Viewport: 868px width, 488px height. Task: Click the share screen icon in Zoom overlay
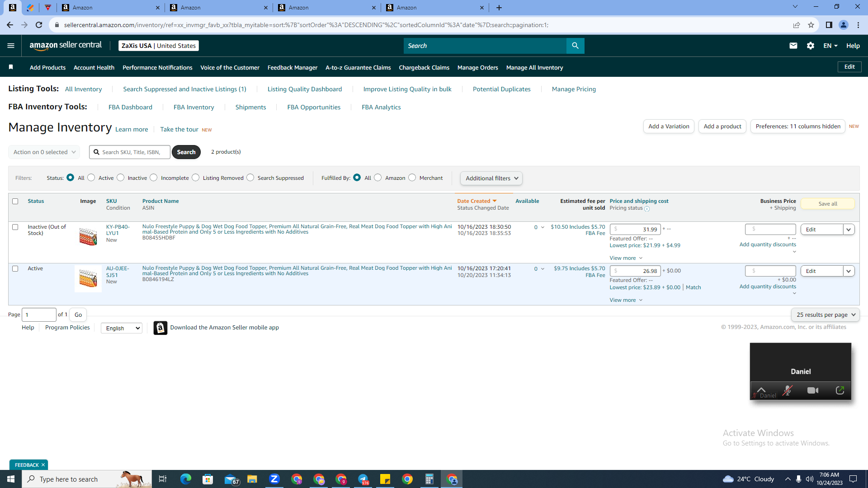click(840, 390)
